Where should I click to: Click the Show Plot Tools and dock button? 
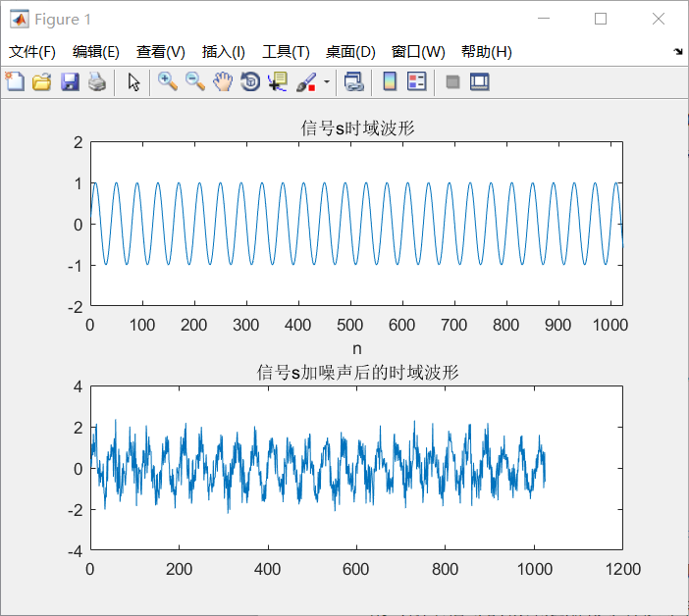479,82
